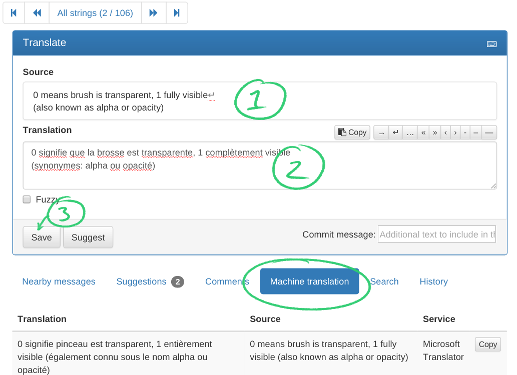Click the Suggestions count badge '2'
Screen dimensions: 517x375
tap(178, 282)
